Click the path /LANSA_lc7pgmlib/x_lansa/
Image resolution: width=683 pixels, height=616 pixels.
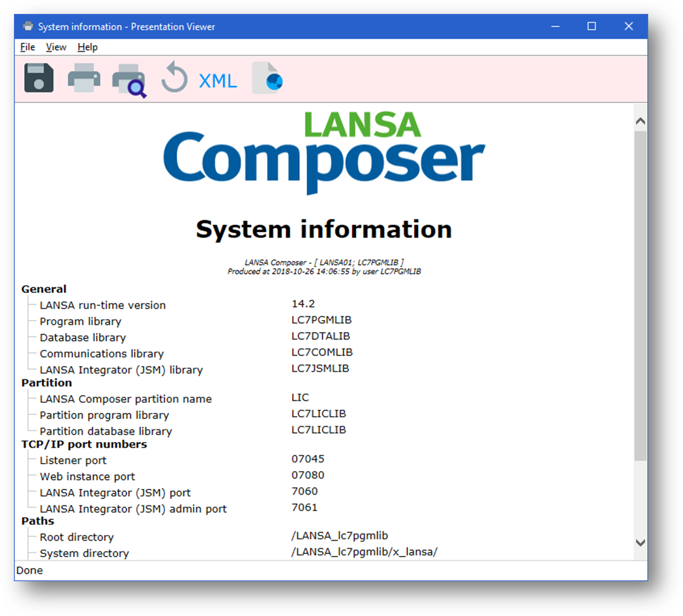(x=365, y=551)
